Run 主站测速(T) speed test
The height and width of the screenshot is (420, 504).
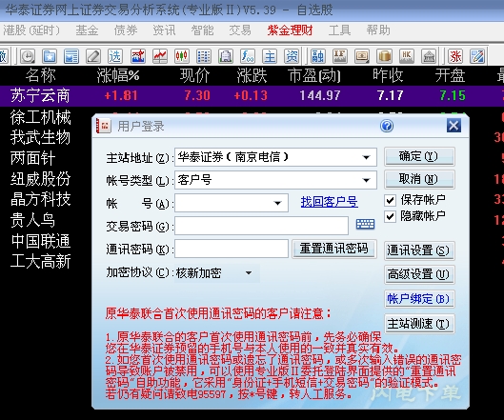point(419,324)
